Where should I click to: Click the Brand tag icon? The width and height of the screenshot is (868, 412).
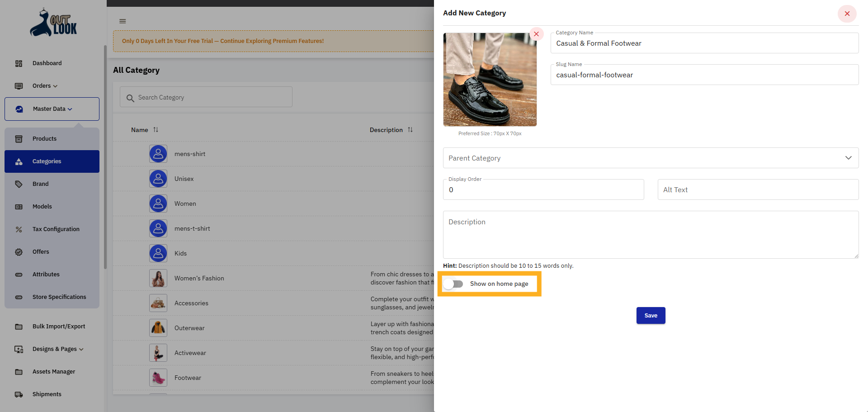(19, 184)
